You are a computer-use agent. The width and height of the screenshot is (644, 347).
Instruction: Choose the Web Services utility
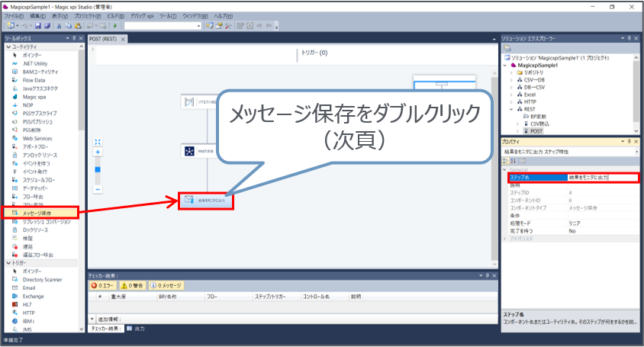pos(37,138)
